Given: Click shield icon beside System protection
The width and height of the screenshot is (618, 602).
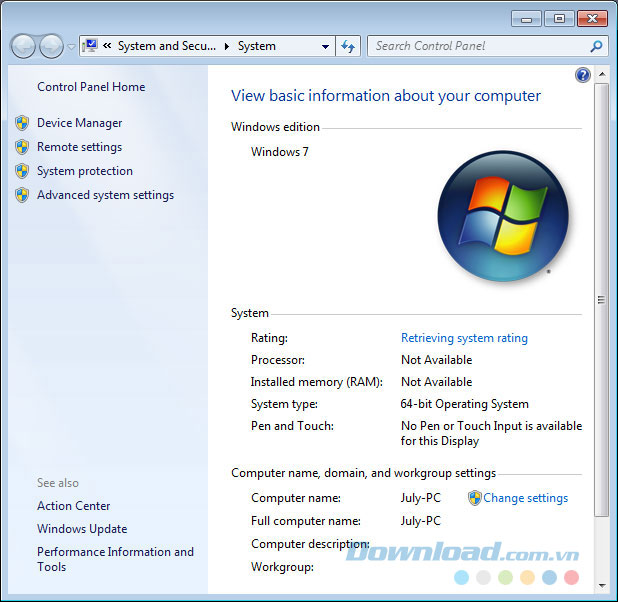Looking at the screenshot, I should (x=22, y=171).
